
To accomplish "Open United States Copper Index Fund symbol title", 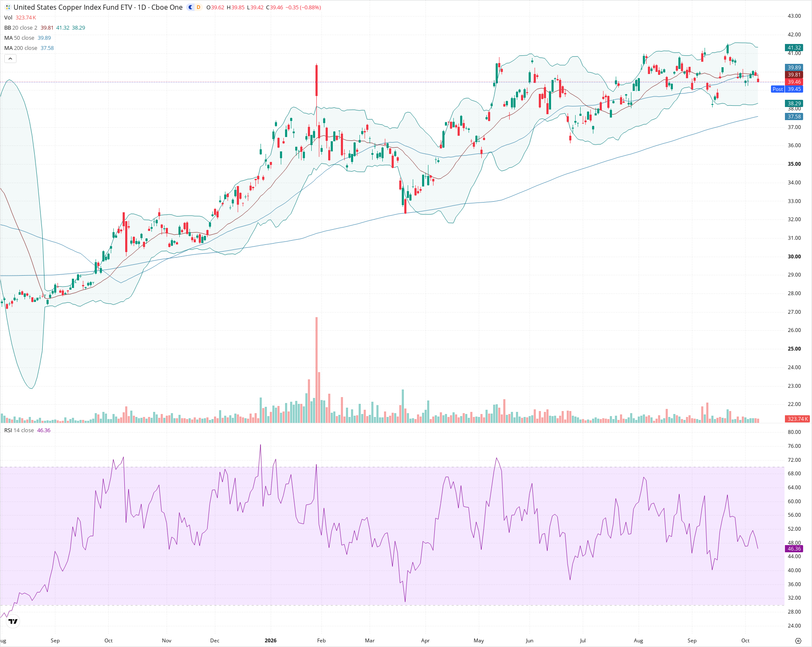I will 98,7.
